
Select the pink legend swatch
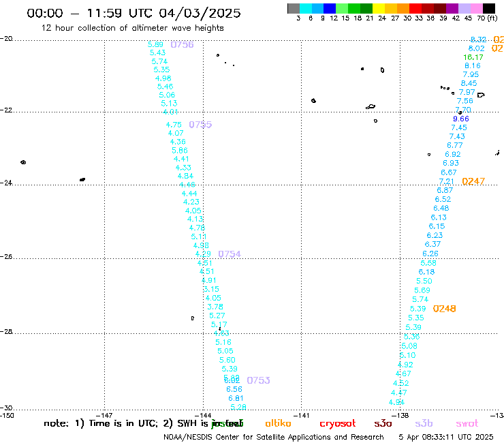475,8
